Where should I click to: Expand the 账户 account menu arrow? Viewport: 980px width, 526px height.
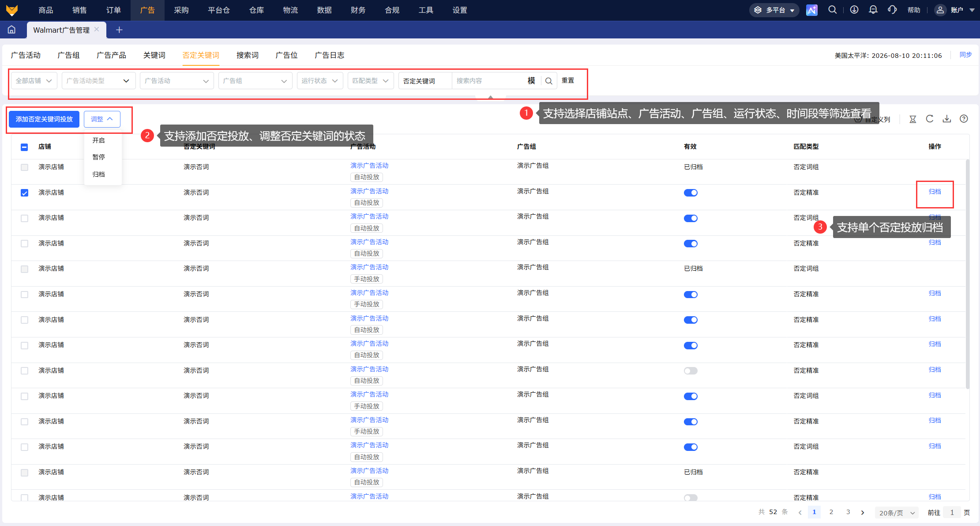(972, 10)
